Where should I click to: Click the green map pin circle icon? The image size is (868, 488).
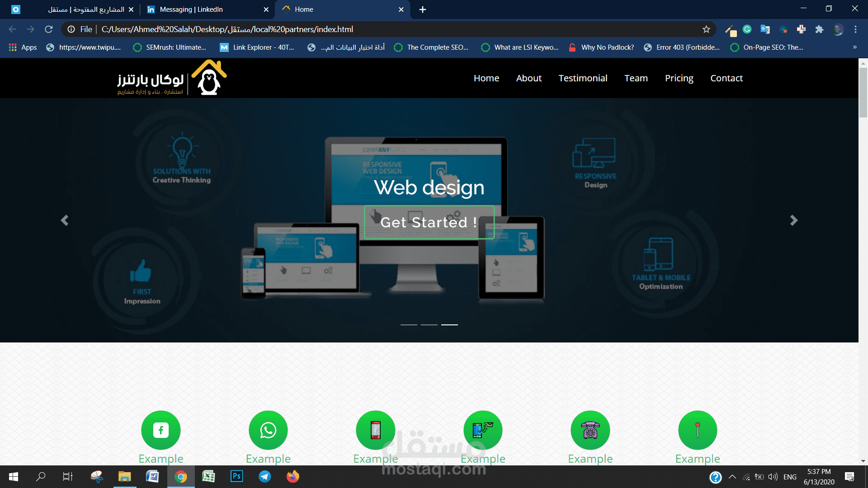697,430
